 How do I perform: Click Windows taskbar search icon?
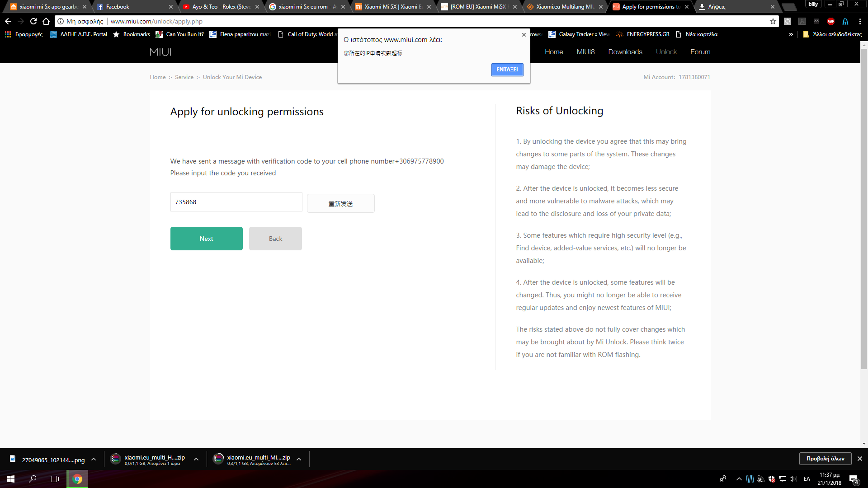coord(33,479)
